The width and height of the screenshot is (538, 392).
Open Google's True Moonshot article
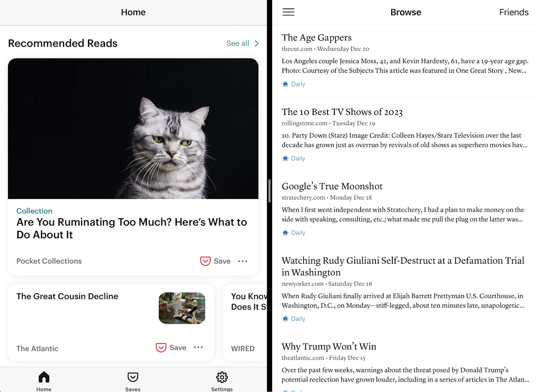click(332, 186)
